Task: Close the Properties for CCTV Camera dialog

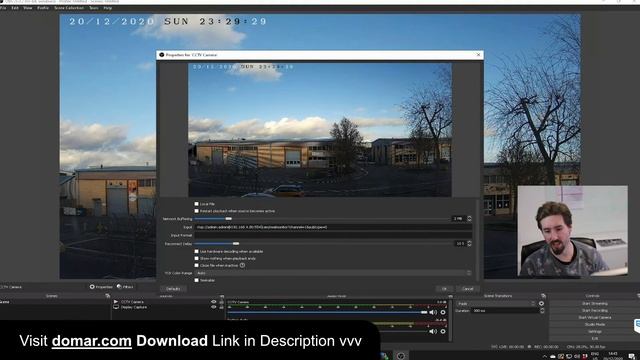Action: [x=478, y=55]
